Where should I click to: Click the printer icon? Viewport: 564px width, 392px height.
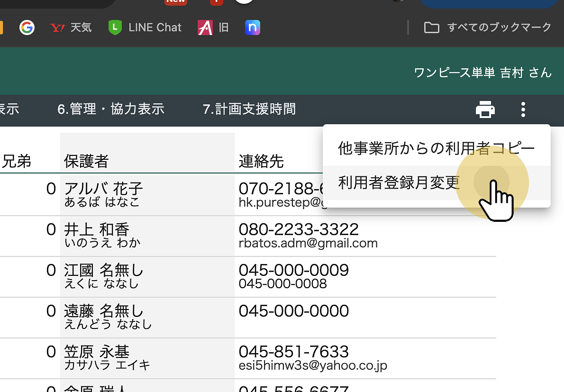(485, 109)
